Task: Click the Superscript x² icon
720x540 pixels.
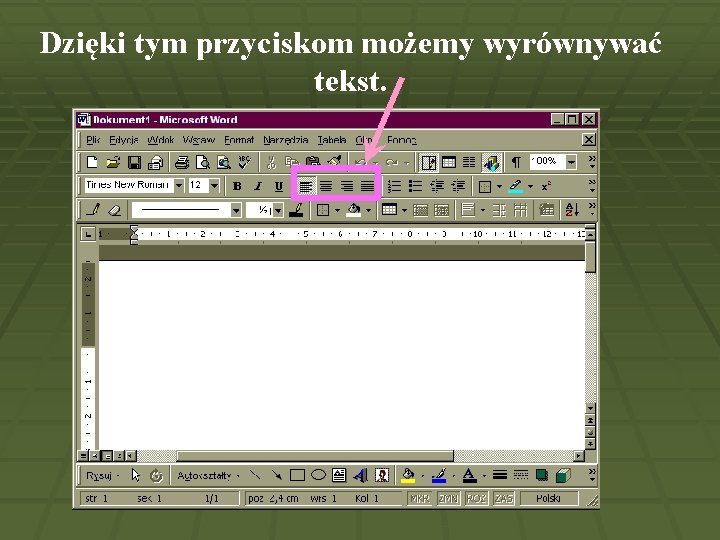Action: point(546,186)
